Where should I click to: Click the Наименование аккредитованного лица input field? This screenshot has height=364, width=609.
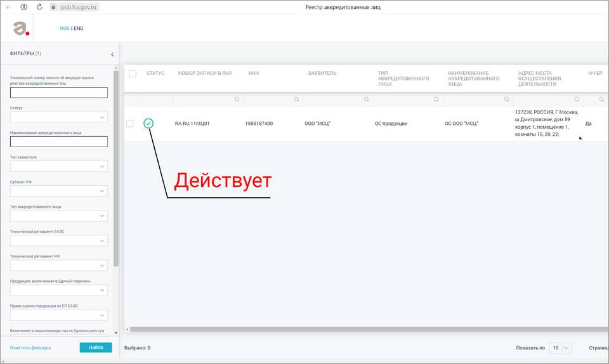[58, 141]
